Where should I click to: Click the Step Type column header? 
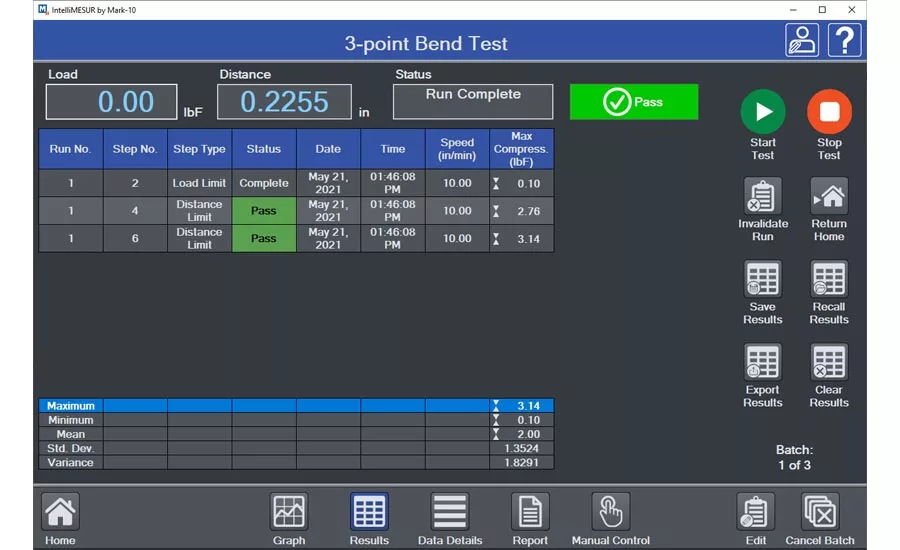click(x=199, y=149)
